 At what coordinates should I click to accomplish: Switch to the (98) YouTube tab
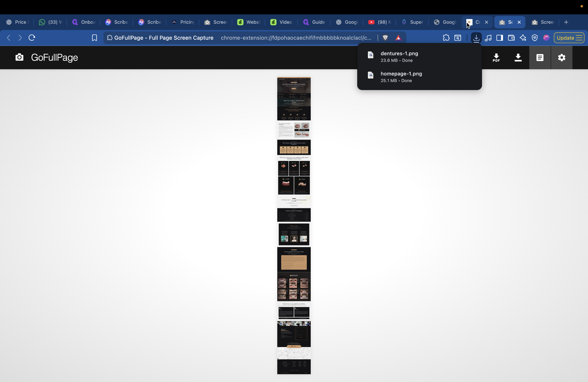point(379,22)
